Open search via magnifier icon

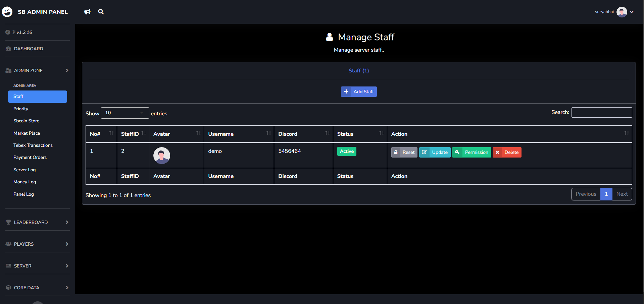point(101,12)
